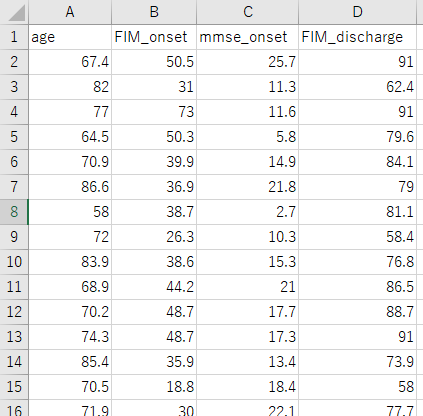Select row 12 header
The height and width of the screenshot is (416, 423).
[x=14, y=312]
